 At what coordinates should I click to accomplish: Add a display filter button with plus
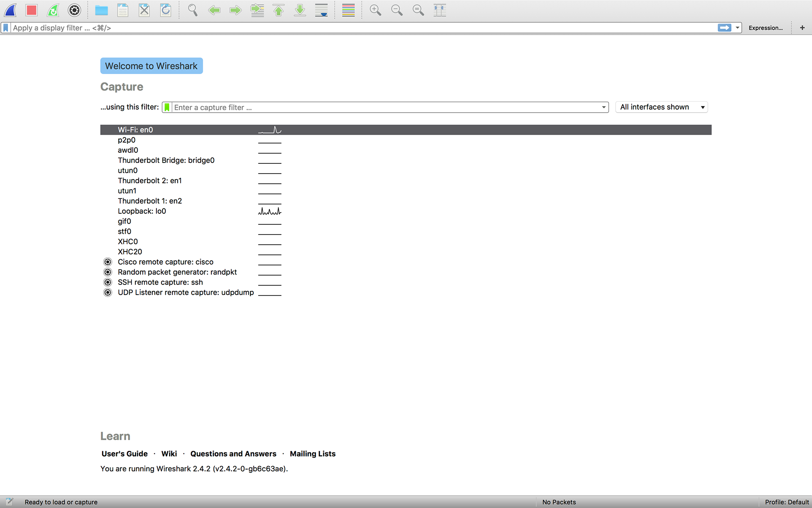coord(802,28)
